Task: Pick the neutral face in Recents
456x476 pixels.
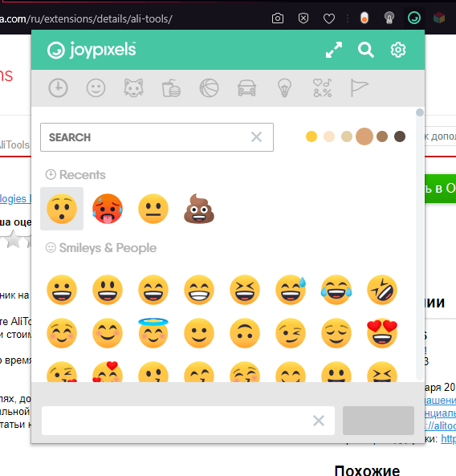Action: point(153,209)
